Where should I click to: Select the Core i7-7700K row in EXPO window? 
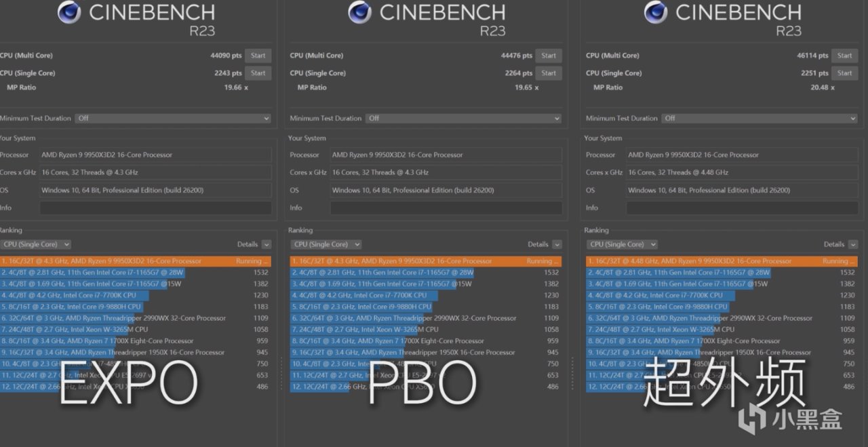(136, 295)
